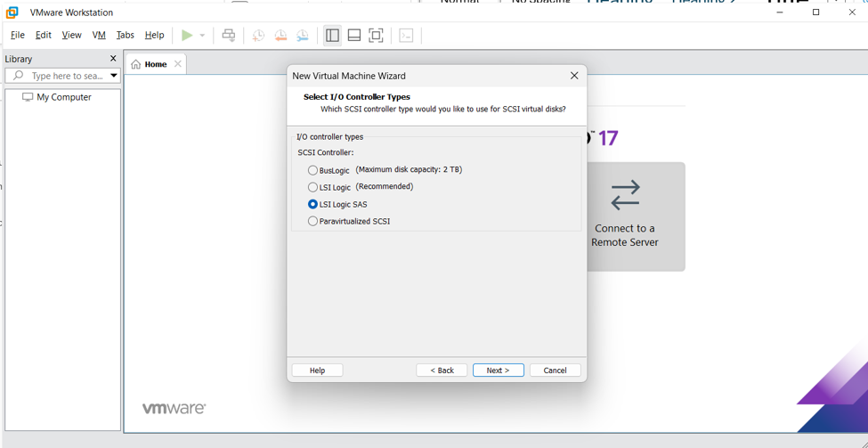Click the Revert to Snapshot toolbar icon
The image size is (868, 448).
click(x=280, y=36)
